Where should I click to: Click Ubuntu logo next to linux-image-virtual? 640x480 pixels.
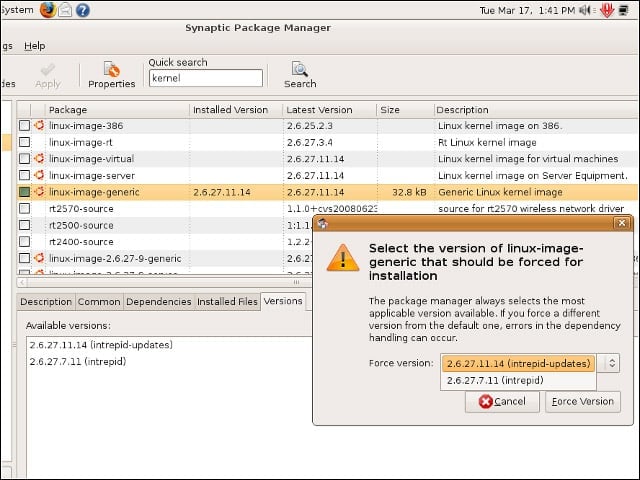point(39,158)
